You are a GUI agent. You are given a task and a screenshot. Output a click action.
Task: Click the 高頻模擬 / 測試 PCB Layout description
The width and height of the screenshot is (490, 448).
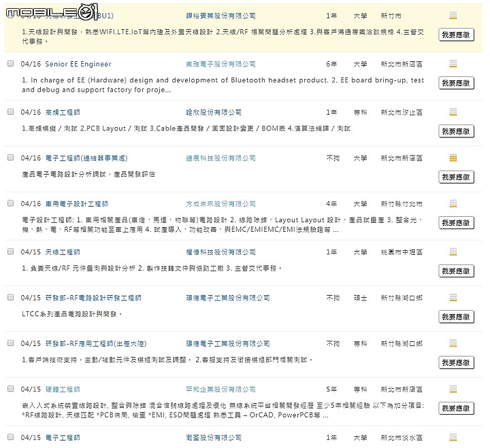click(186, 128)
